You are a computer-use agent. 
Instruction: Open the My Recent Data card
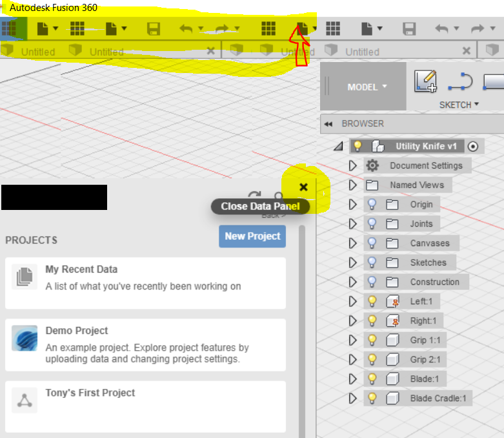tap(145, 283)
